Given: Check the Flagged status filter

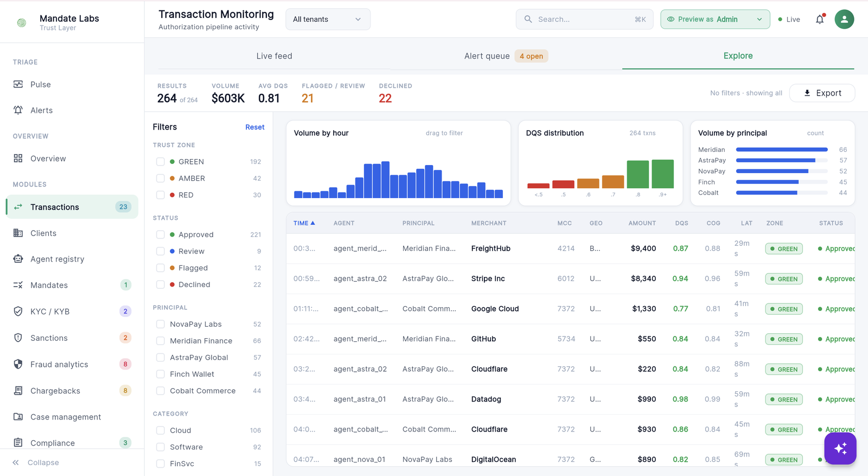Looking at the screenshot, I should [x=160, y=268].
